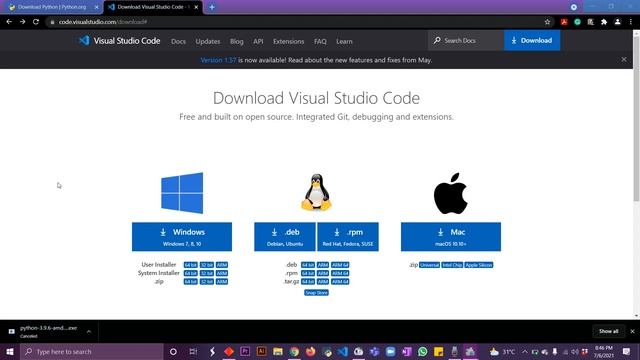Open Visual Studio Code from the taskbar
This screenshot has width=640, height=360.
pyautogui.click(x=343, y=351)
